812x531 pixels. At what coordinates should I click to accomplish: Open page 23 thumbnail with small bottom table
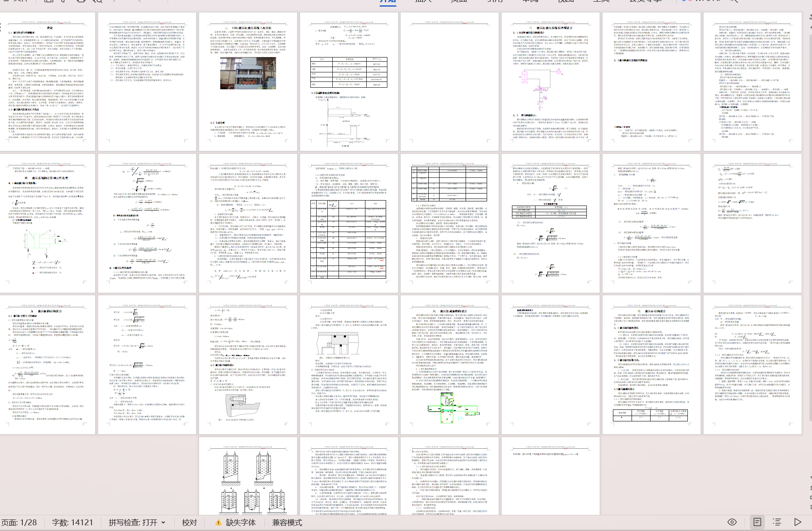pos(651,365)
